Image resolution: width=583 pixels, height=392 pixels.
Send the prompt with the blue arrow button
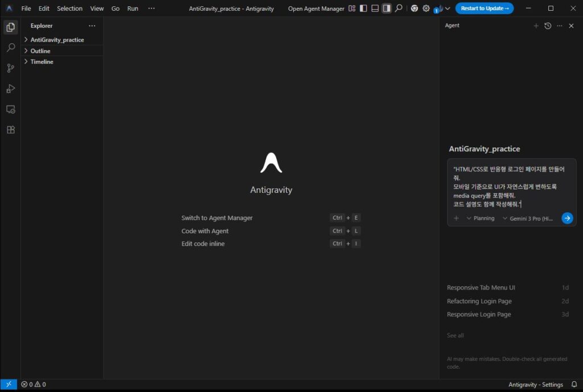(x=566, y=218)
